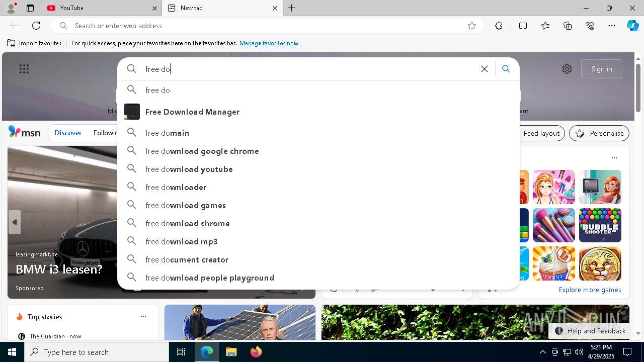Image resolution: width=644 pixels, height=362 pixels.
Task: Open the cupcake game thumbnail
Action: click(x=554, y=263)
